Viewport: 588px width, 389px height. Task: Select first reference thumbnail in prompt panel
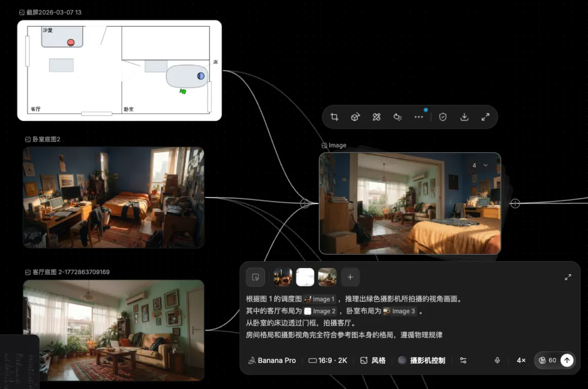click(283, 277)
